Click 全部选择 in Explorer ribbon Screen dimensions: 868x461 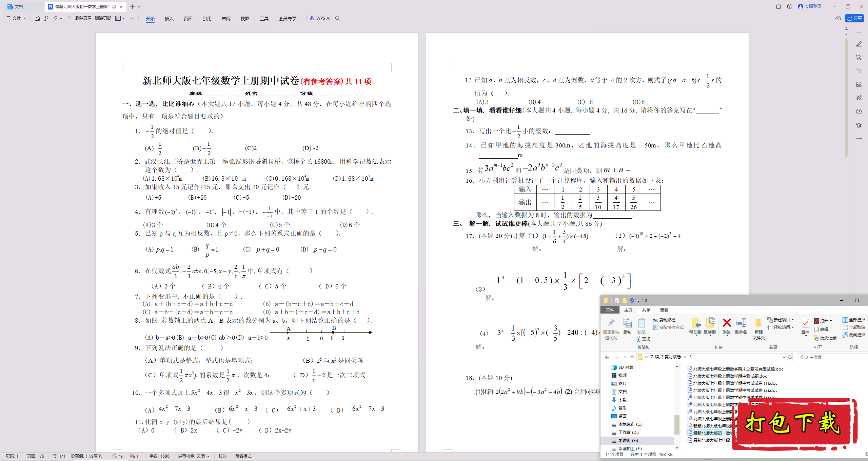pos(854,320)
